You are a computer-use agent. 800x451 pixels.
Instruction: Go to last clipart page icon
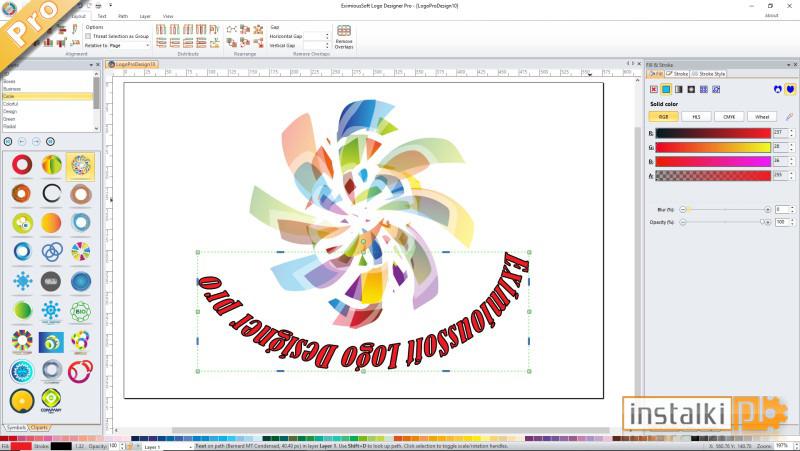51,141
